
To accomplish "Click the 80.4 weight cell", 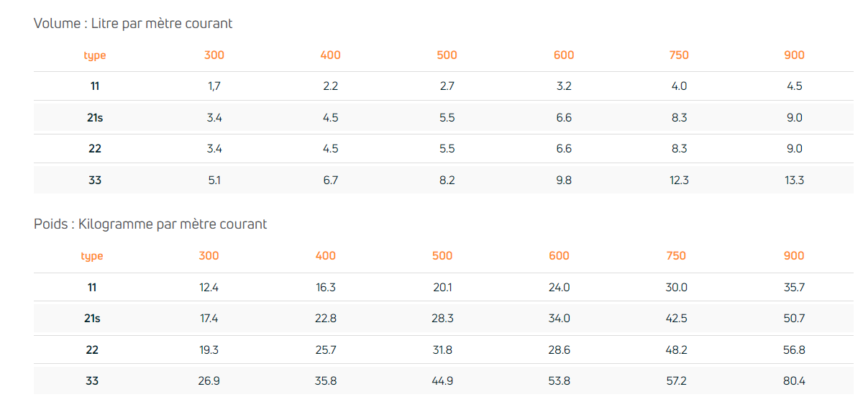I will [794, 381].
